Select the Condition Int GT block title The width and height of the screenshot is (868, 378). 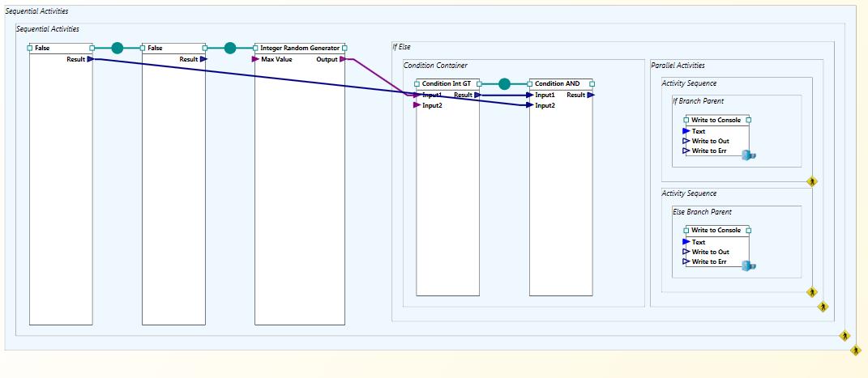pos(446,83)
